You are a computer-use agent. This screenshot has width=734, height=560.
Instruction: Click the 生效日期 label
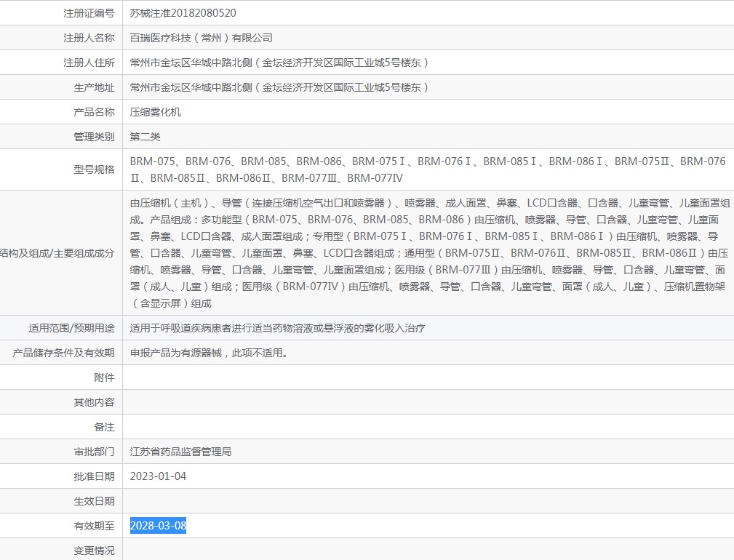(x=94, y=501)
